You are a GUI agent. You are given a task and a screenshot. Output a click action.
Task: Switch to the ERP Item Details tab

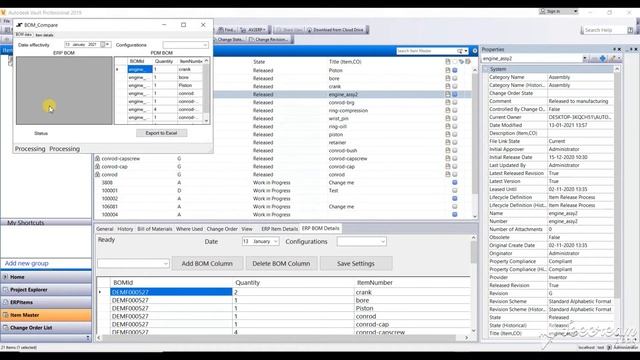[280, 229]
